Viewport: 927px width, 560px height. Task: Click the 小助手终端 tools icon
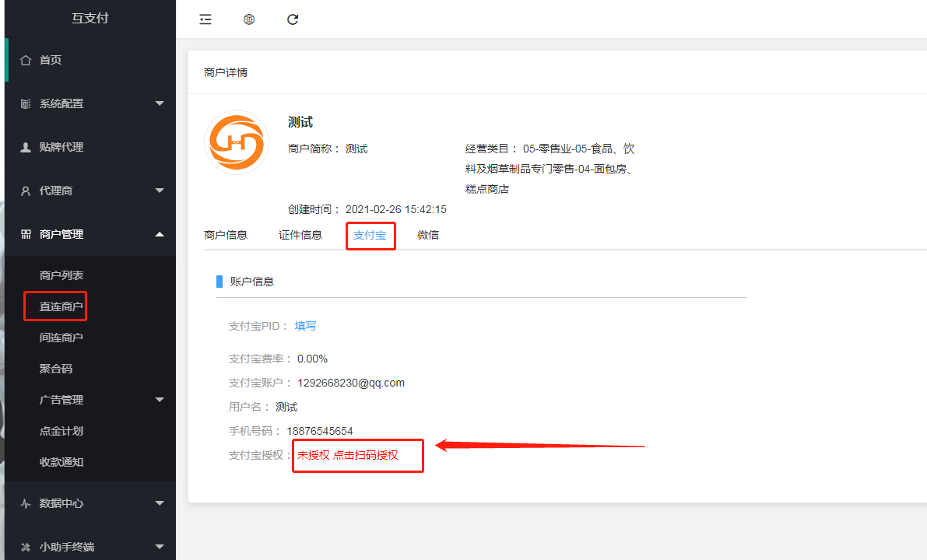point(26,547)
